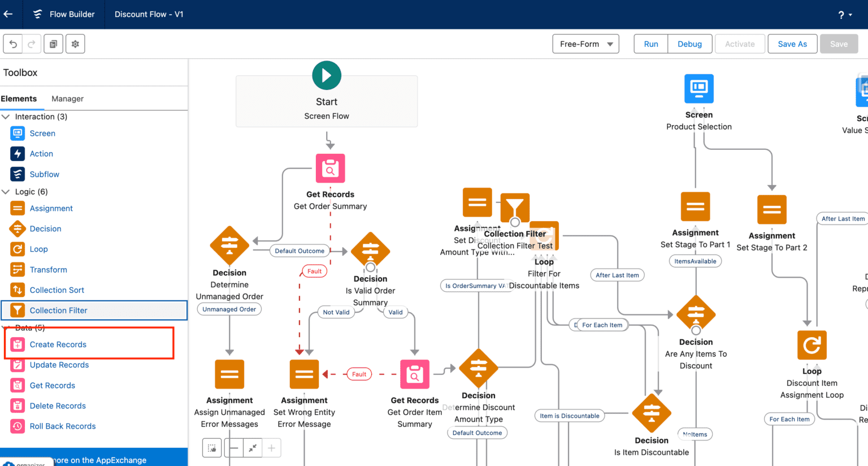Click the canvas zoom out minus button
The width and height of the screenshot is (868, 466).
click(x=234, y=448)
